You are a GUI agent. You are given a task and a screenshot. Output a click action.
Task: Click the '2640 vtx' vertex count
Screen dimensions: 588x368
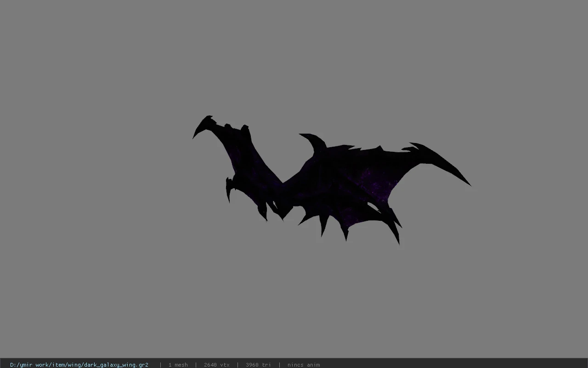[x=217, y=365]
